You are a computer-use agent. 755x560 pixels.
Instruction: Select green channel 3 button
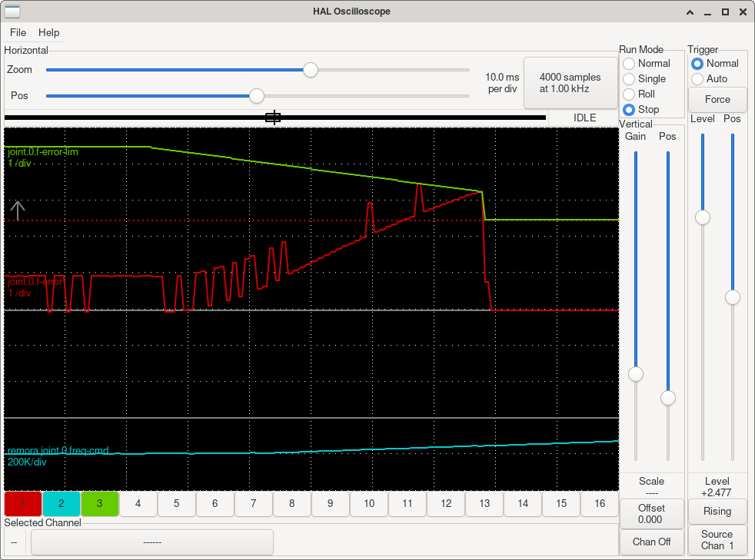click(x=100, y=504)
